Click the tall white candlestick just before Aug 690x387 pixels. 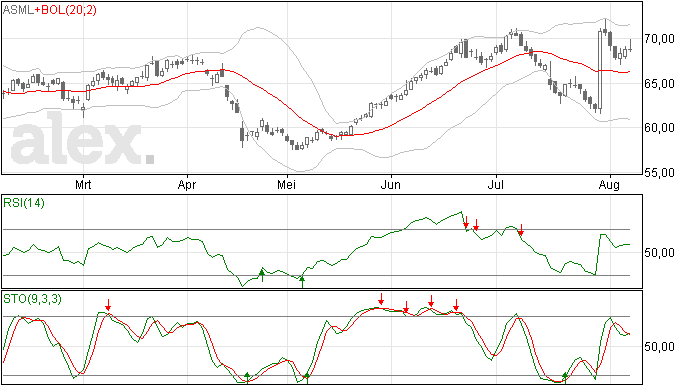coord(600,70)
